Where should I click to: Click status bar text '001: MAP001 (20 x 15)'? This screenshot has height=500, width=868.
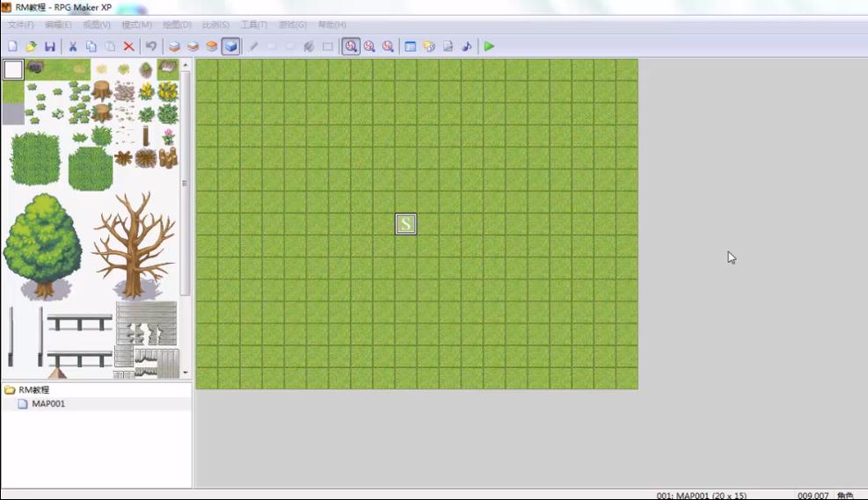tap(702, 496)
